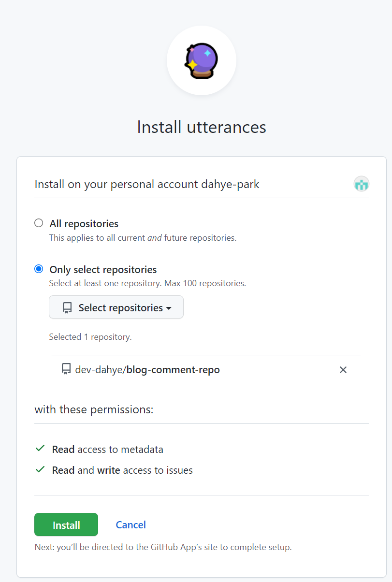Click the green checkmark beside issues permission
Screen dimensions: 392x582
click(40, 469)
